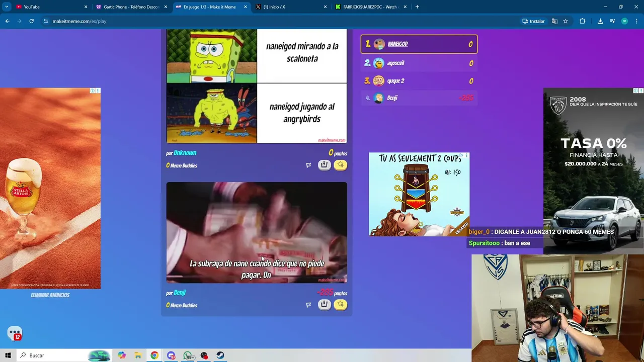Close the Gartic Phone tab
This screenshot has width=644, height=362.
(x=166, y=7)
